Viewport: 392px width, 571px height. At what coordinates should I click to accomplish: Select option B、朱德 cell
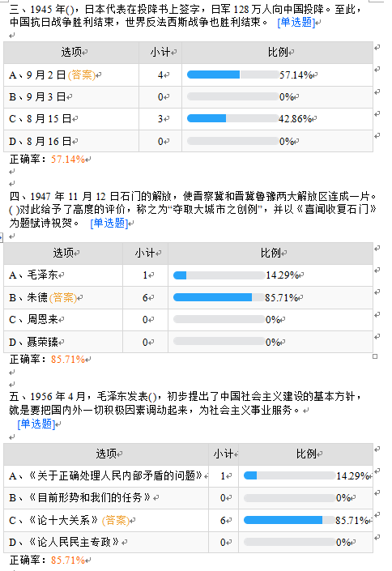pyautogui.click(x=63, y=298)
